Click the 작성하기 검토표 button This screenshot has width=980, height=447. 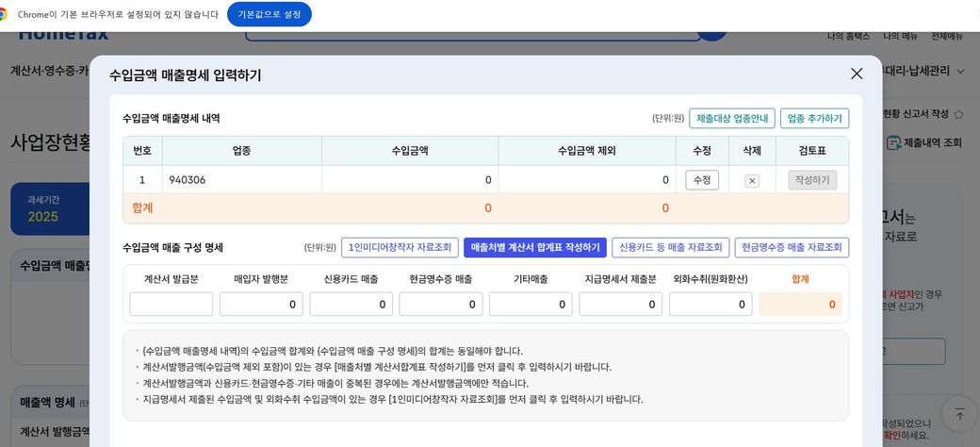(812, 180)
